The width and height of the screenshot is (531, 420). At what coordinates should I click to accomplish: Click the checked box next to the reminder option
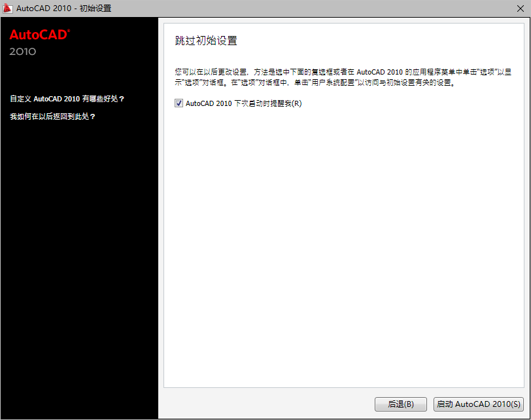click(179, 103)
